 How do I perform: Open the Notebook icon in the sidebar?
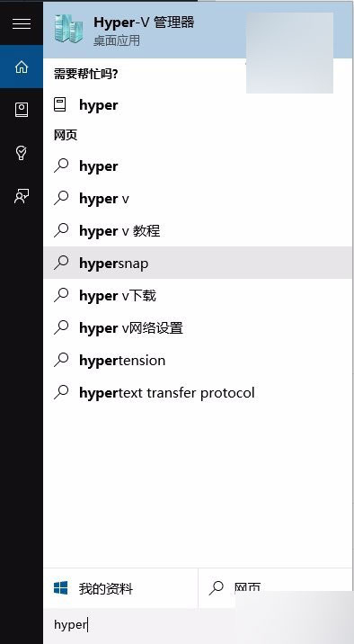pos(22,110)
